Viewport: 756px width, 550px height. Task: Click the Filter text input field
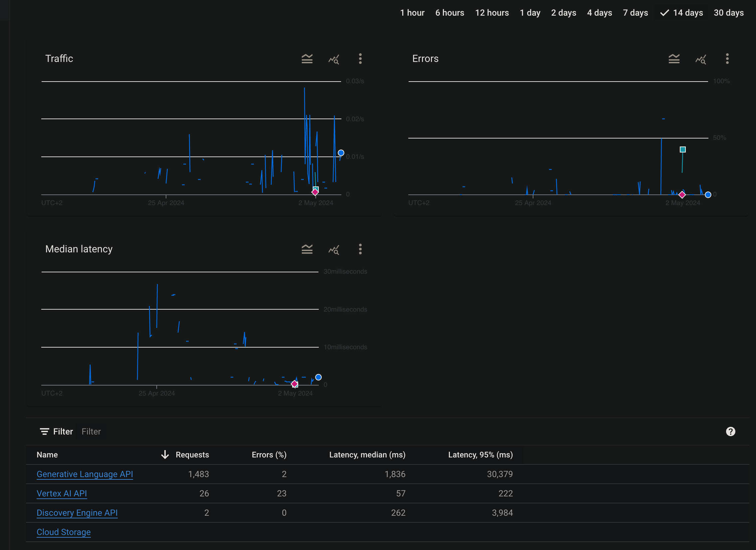[91, 431]
